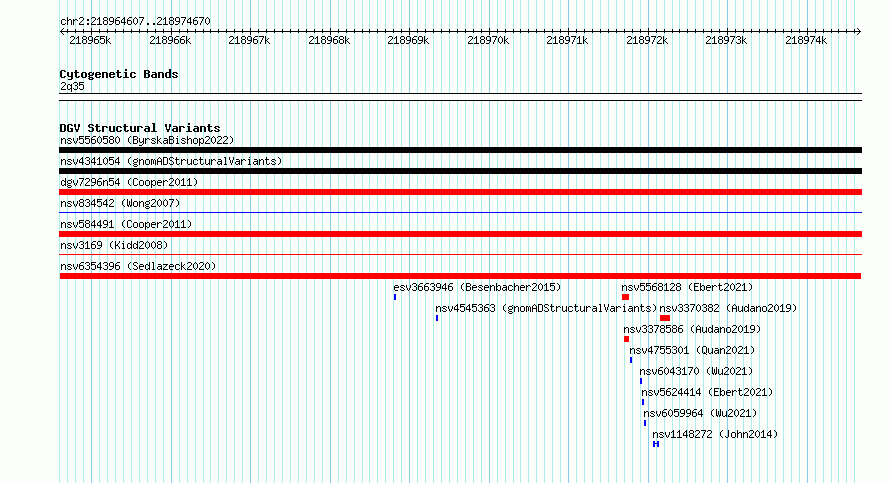Click red bar under nsv584491
Viewport: 890px width, 483px height.
[460, 234]
